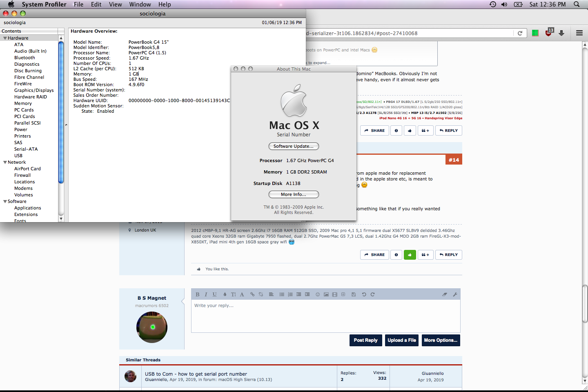This screenshot has width=588, height=392.
Task: Toggle the green like button on post
Action: tap(410, 255)
